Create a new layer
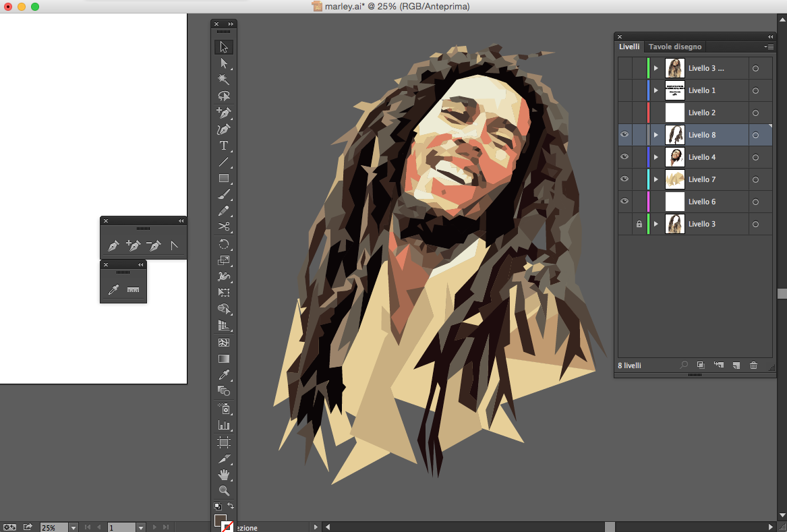Screen dimensions: 787x532 click(736, 365)
